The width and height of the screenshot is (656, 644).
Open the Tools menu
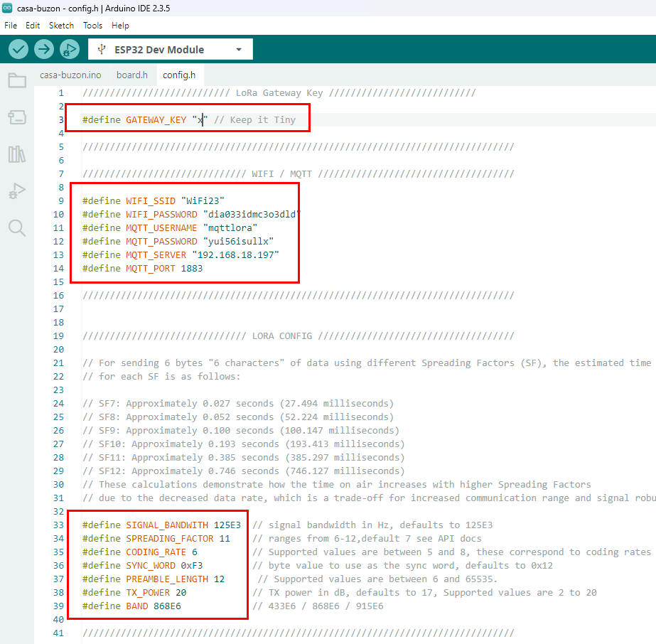[93, 25]
